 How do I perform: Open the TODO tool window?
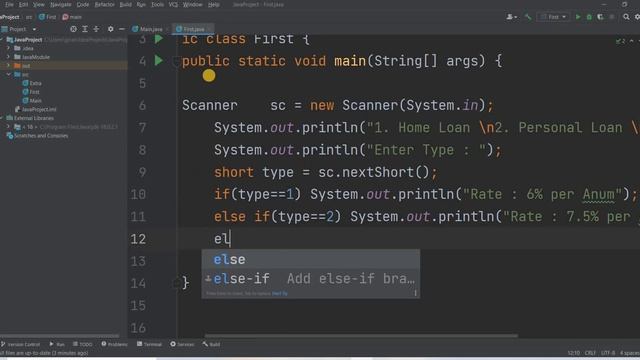click(x=82, y=344)
